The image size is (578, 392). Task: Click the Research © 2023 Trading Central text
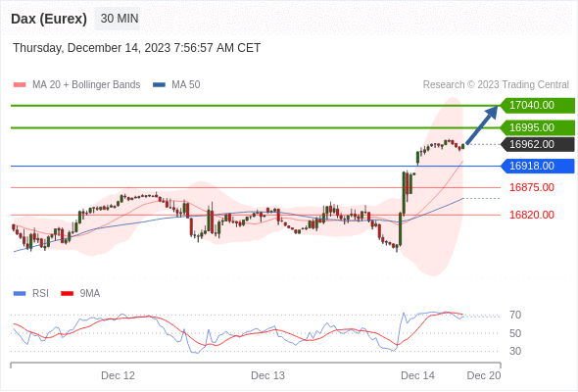click(496, 85)
